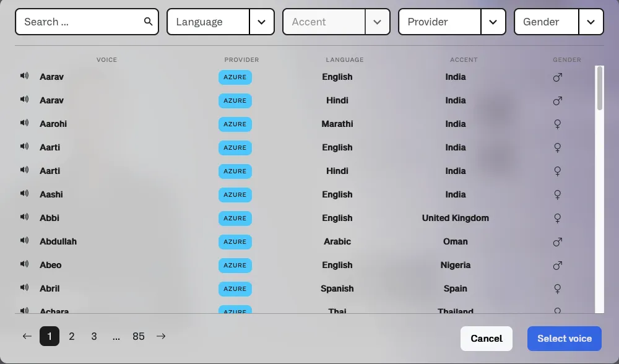
Task: Select the Aarohi voice name
Action: pyautogui.click(x=53, y=124)
